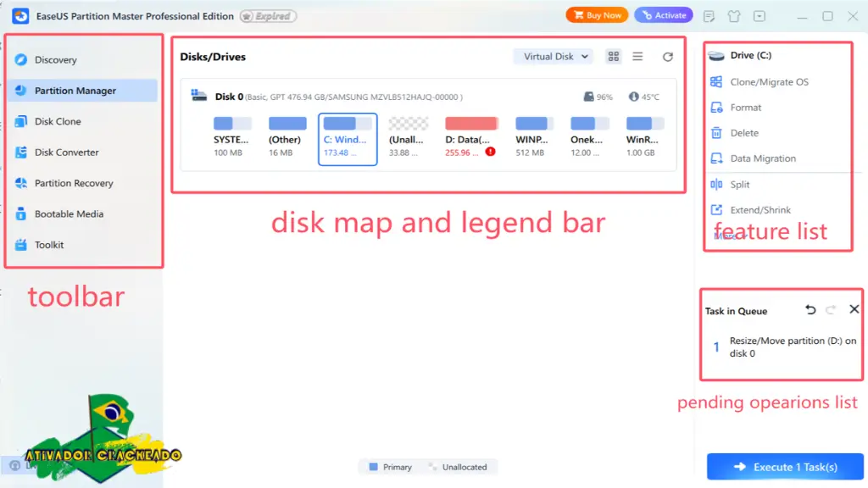Click Delete in feature list
The height and width of the screenshot is (488, 868).
[x=744, y=133]
